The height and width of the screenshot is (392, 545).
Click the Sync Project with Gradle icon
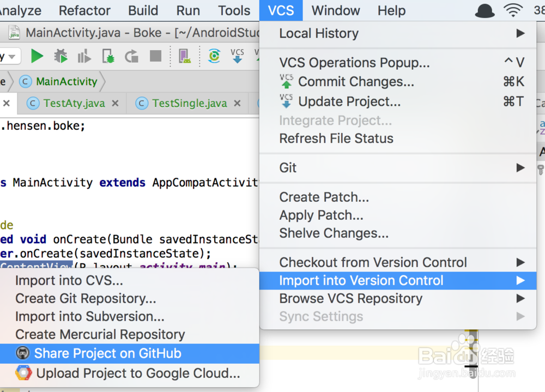point(214,56)
